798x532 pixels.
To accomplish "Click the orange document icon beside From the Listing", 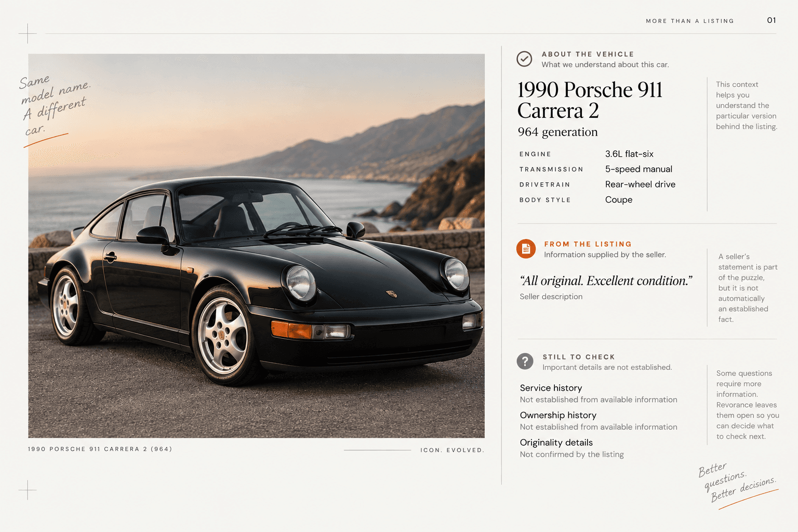I will 526,249.
